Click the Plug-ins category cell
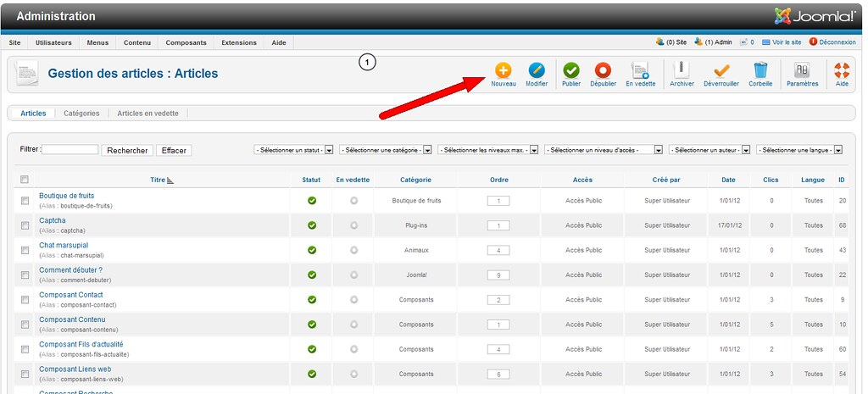 pyautogui.click(x=417, y=225)
